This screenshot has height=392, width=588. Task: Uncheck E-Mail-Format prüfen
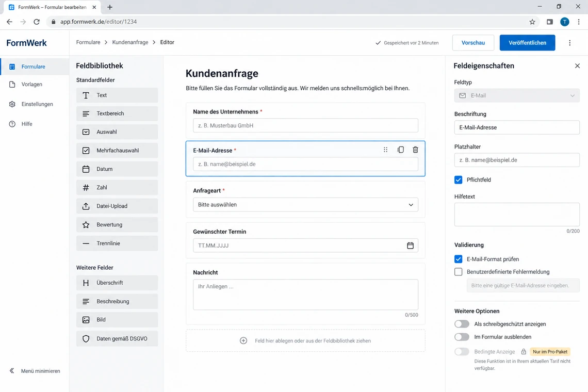(458, 259)
